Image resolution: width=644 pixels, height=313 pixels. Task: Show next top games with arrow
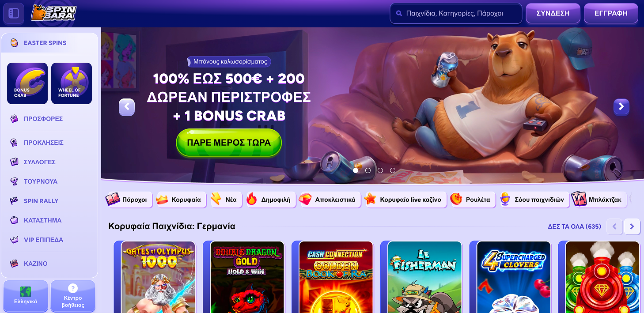point(632,226)
